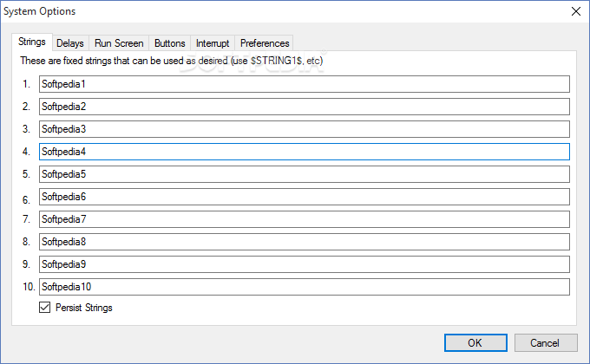Focus string field containing Softpedia1
The image size is (590, 364).
(305, 84)
